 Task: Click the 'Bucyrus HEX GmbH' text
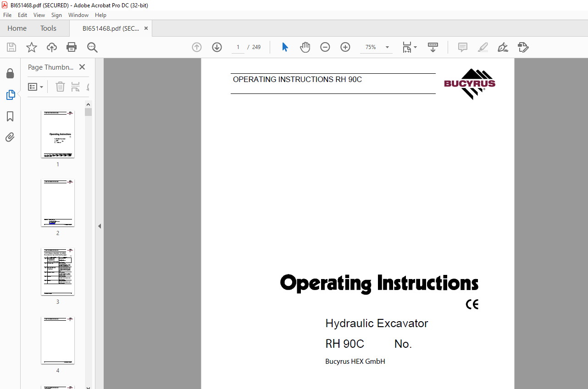tap(355, 362)
